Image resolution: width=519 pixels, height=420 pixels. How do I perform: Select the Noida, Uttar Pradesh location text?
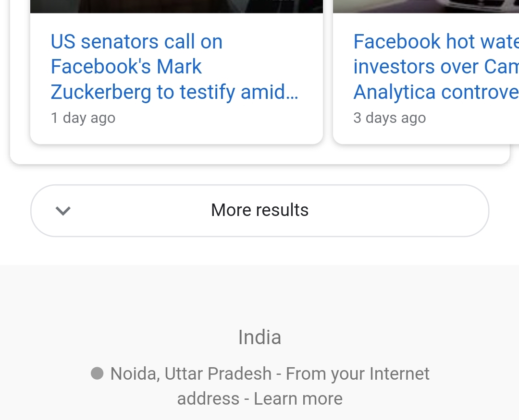[191, 374]
